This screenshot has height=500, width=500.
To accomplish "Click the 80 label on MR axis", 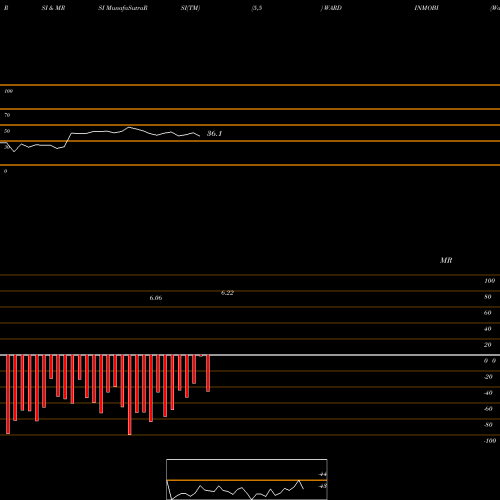I will [488, 297].
